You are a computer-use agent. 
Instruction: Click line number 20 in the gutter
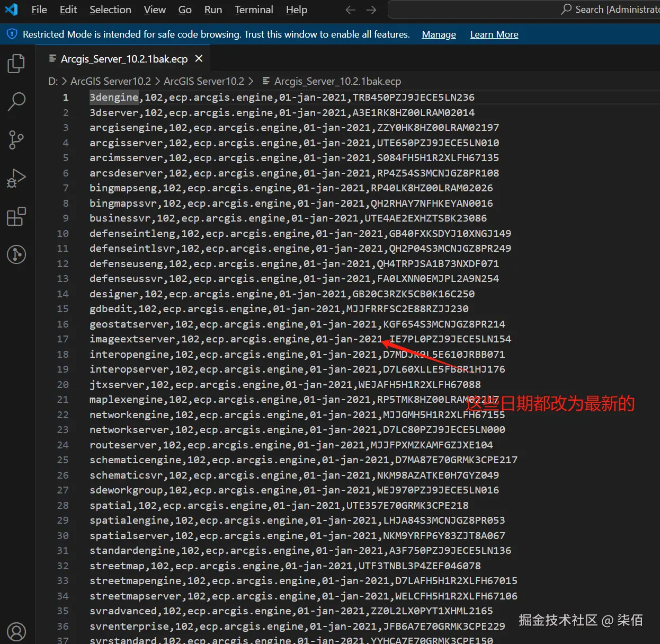(x=63, y=384)
